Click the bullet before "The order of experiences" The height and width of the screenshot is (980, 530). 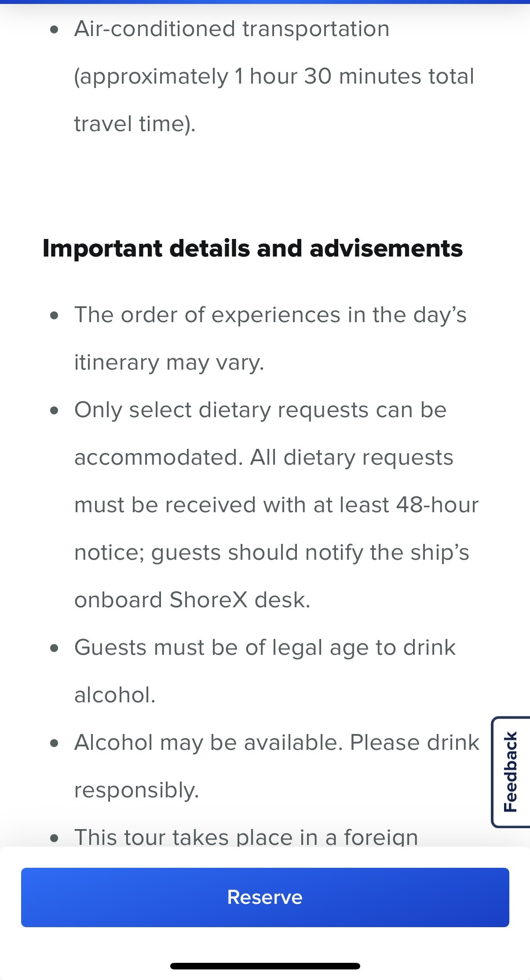click(55, 316)
